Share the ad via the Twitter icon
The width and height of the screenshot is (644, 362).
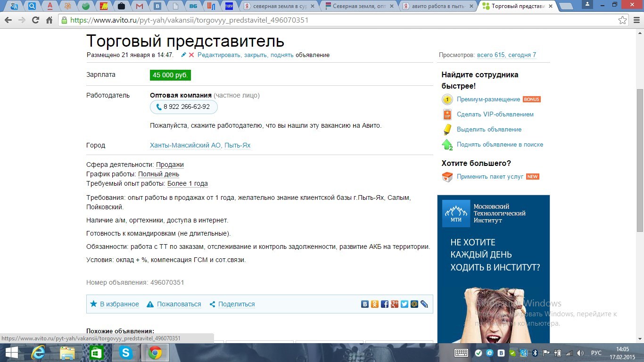coord(405,304)
